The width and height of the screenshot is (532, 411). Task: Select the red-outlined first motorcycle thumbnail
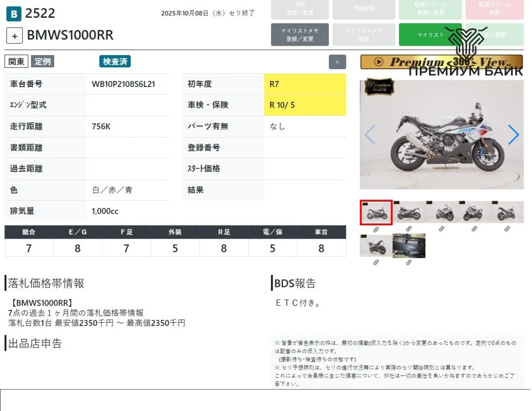click(x=376, y=212)
